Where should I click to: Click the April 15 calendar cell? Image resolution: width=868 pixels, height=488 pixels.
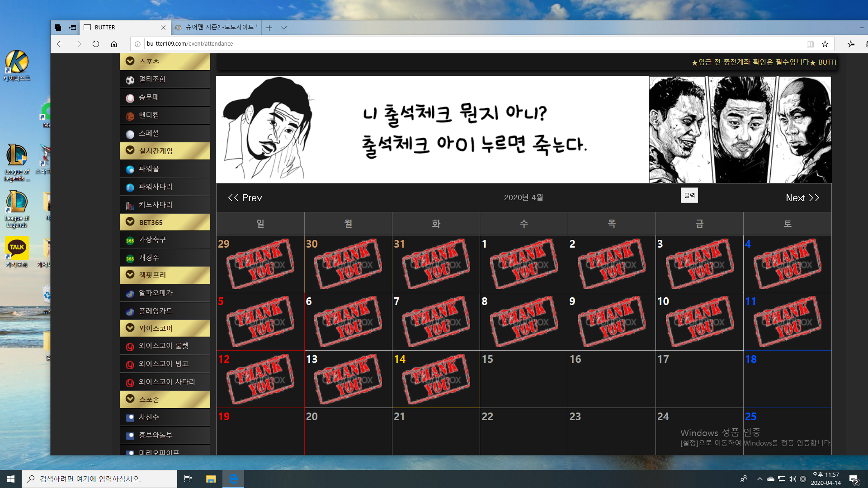(x=524, y=380)
